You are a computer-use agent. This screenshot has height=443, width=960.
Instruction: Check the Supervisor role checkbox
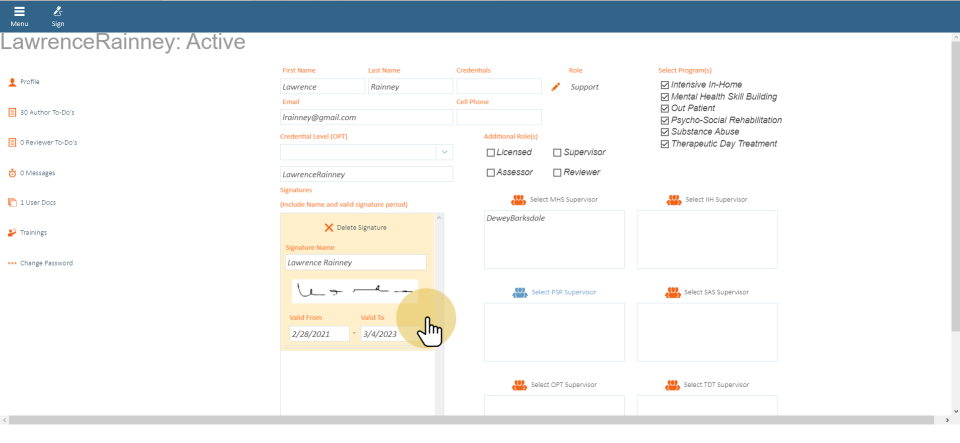[x=557, y=153]
